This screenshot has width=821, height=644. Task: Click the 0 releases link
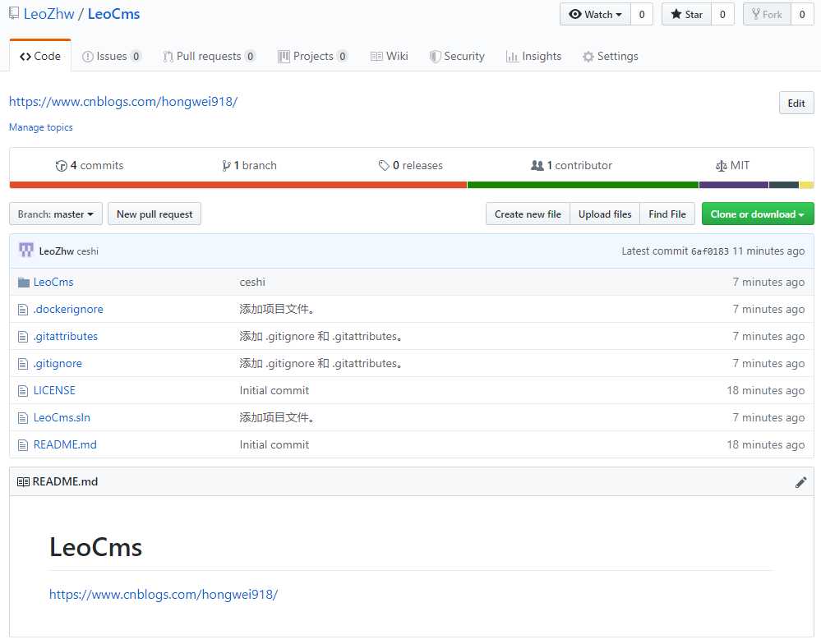pos(411,166)
